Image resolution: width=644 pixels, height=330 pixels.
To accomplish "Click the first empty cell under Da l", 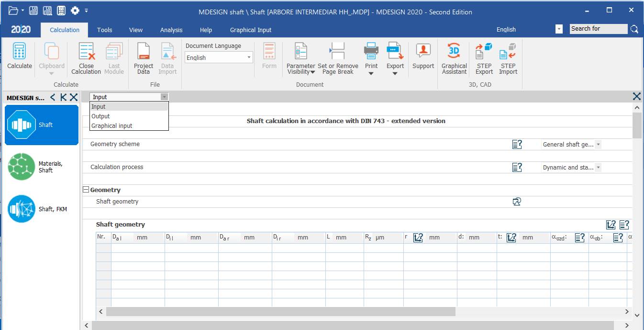I will pos(138,248).
